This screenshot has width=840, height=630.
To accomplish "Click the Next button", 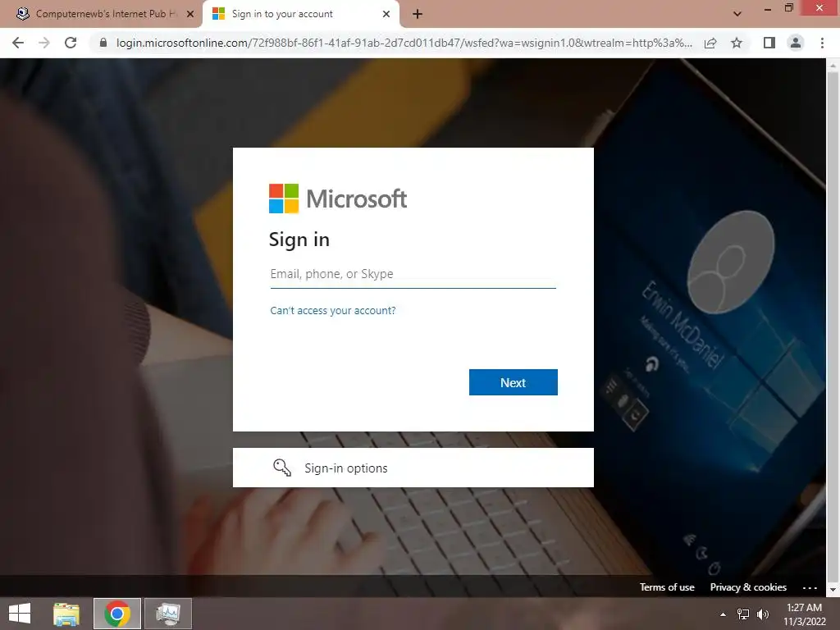I will tap(514, 382).
